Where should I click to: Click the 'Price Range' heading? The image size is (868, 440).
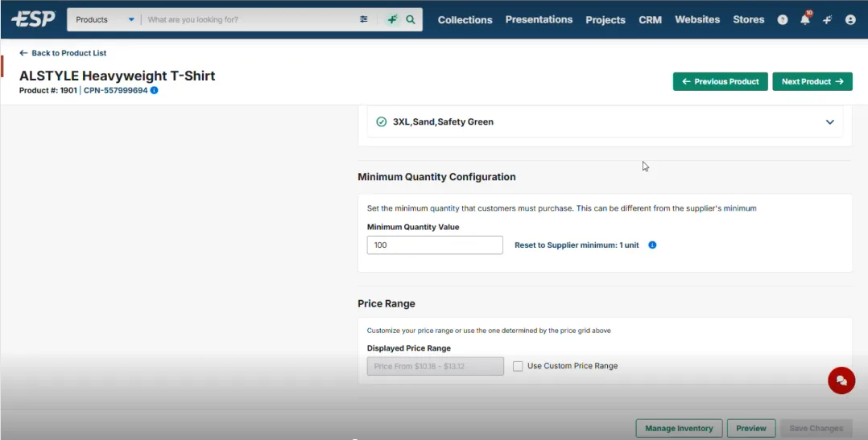(x=386, y=303)
